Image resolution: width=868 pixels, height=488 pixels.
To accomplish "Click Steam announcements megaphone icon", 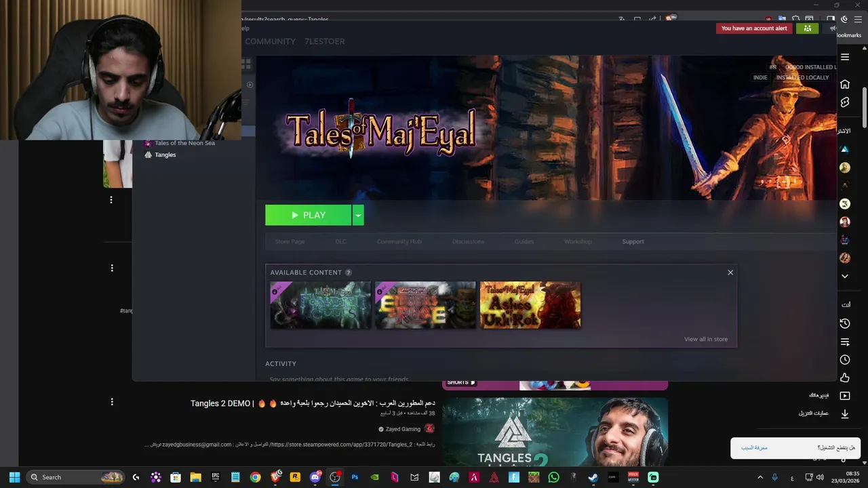I will tap(832, 28).
